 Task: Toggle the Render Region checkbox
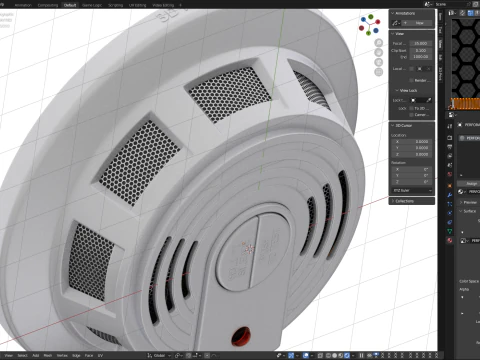(412, 80)
